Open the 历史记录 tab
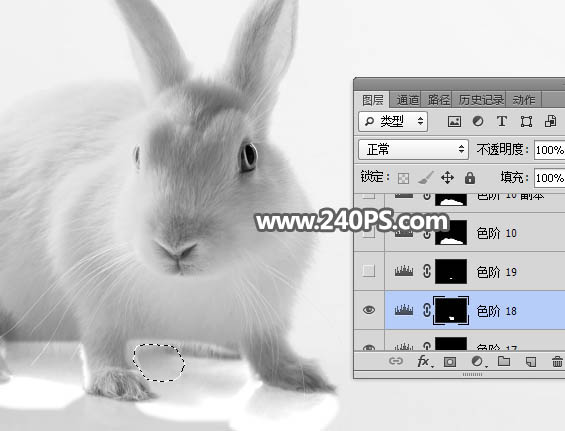 click(481, 100)
